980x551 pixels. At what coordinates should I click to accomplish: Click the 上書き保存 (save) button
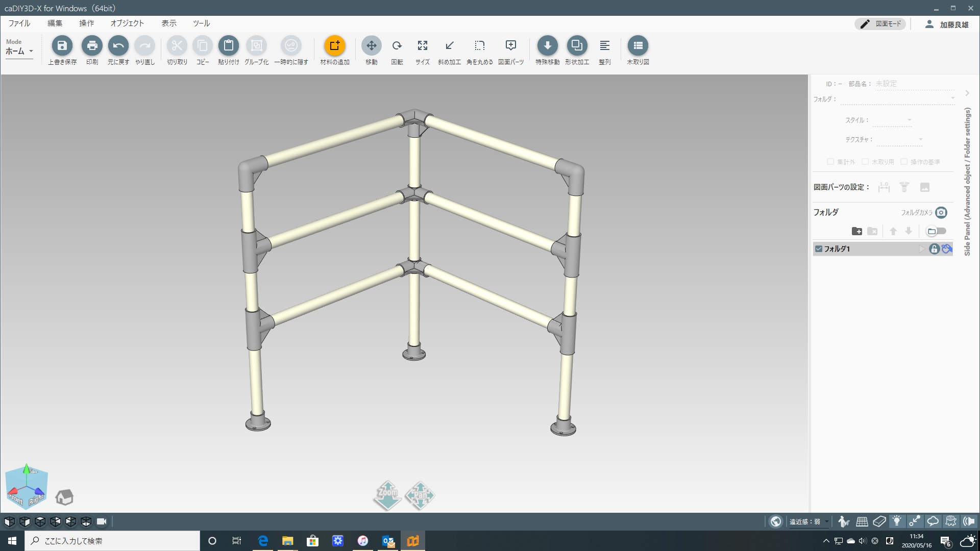62,46
